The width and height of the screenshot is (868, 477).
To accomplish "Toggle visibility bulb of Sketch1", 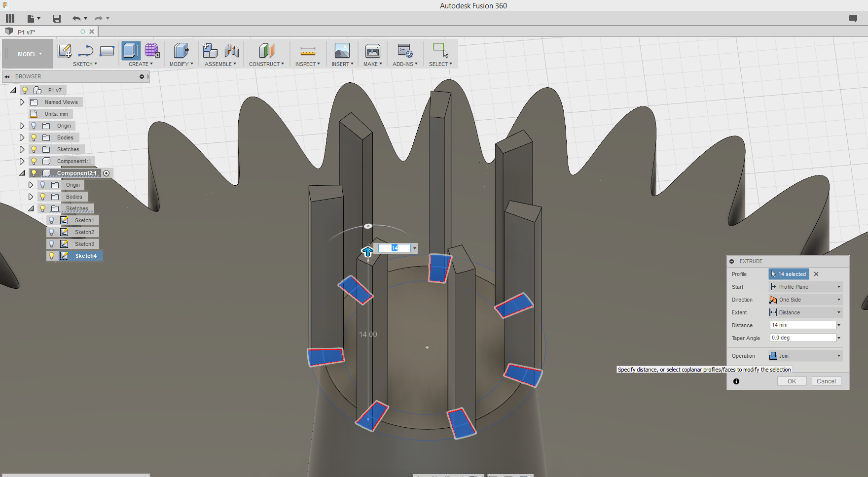I will click(51, 220).
